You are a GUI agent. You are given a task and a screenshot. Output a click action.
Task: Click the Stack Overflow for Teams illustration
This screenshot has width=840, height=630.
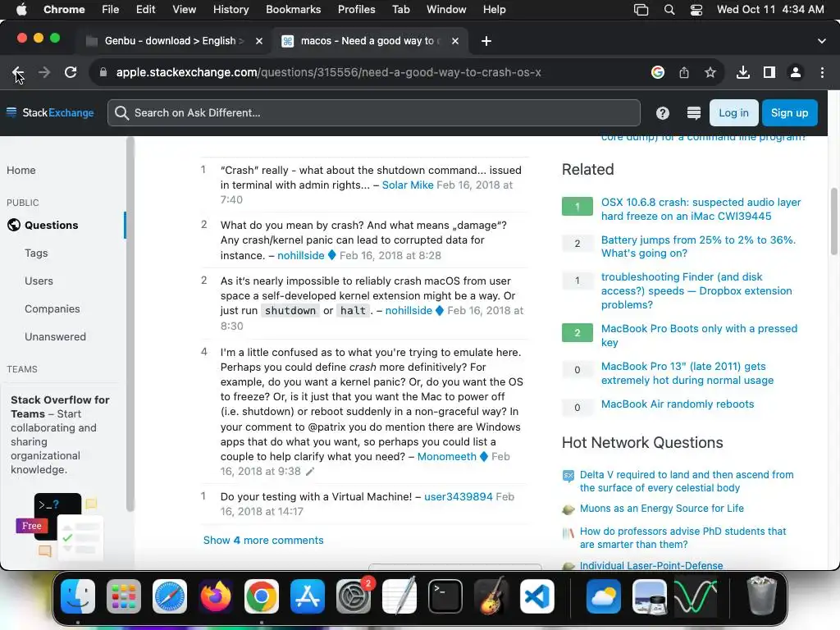pos(59,526)
